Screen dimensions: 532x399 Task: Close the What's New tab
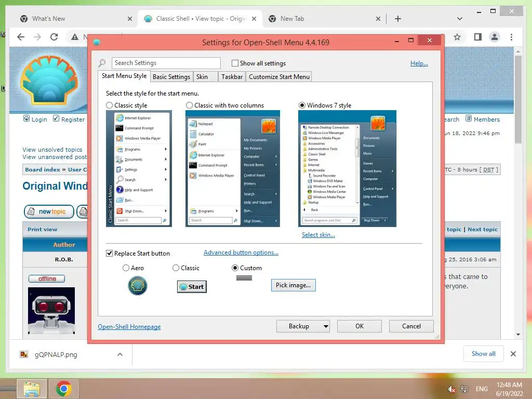(x=129, y=19)
